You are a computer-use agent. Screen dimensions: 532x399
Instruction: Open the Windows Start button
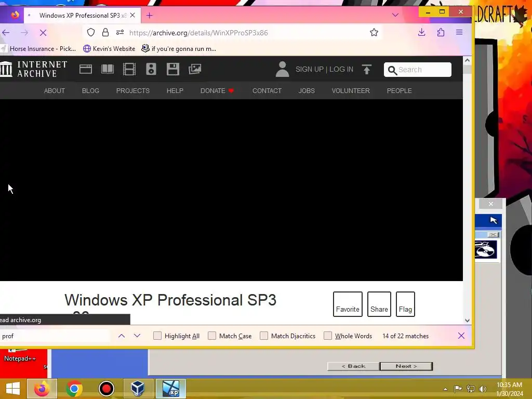(x=12, y=389)
